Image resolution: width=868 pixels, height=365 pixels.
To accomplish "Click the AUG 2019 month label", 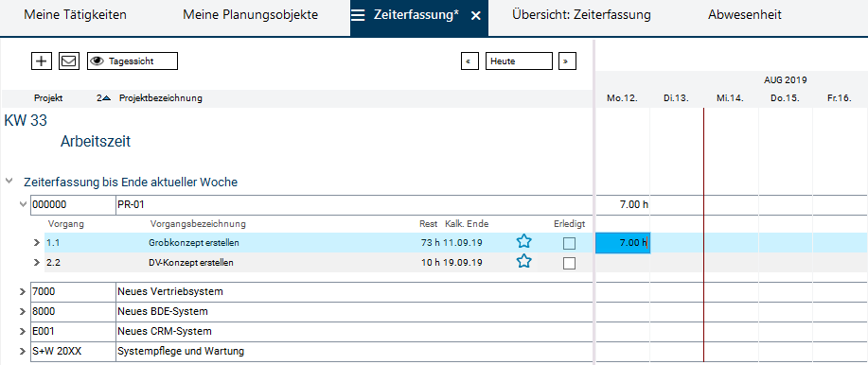I will (x=785, y=80).
